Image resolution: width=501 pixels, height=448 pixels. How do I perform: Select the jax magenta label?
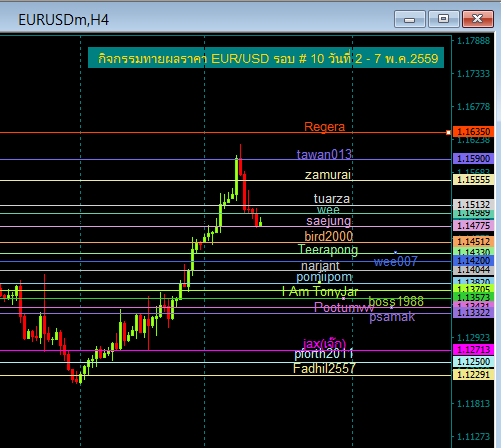(324, 343)
